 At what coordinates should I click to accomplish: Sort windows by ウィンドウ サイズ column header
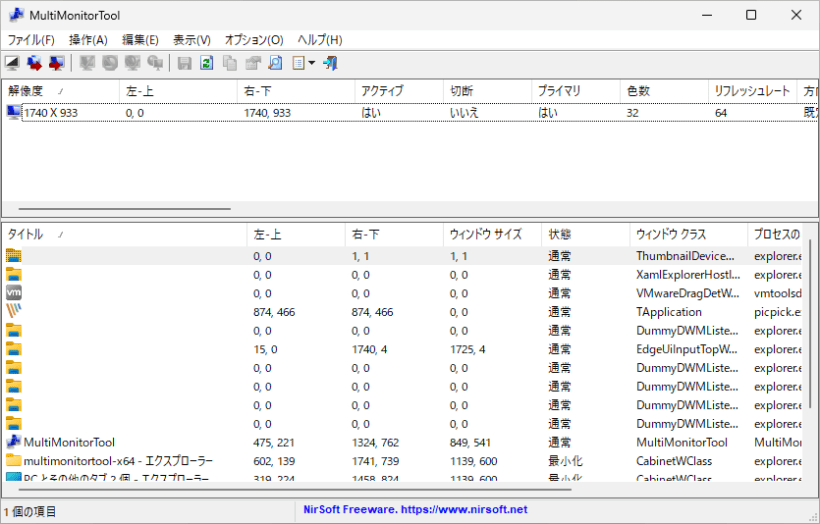pyautogui.click(x=493, y=234)
